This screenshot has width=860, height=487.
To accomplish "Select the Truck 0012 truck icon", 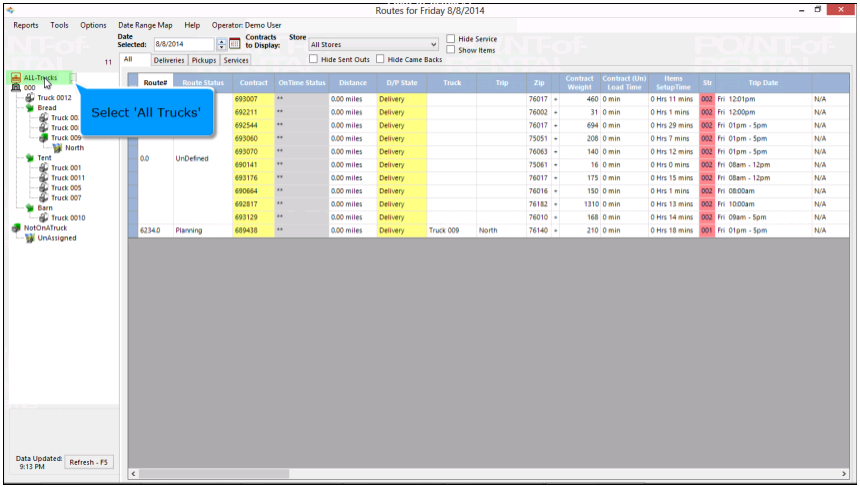I will (x=29, y=98).
